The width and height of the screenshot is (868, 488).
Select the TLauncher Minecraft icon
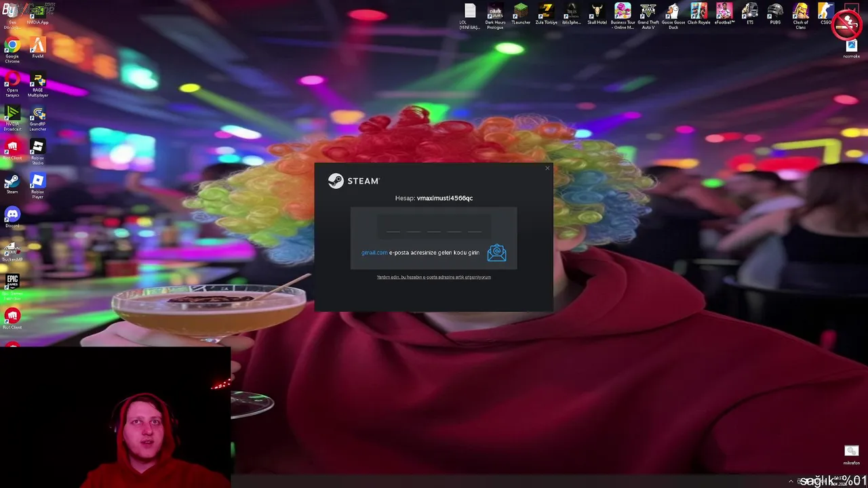pyautogui.click(x=521, y=14)
